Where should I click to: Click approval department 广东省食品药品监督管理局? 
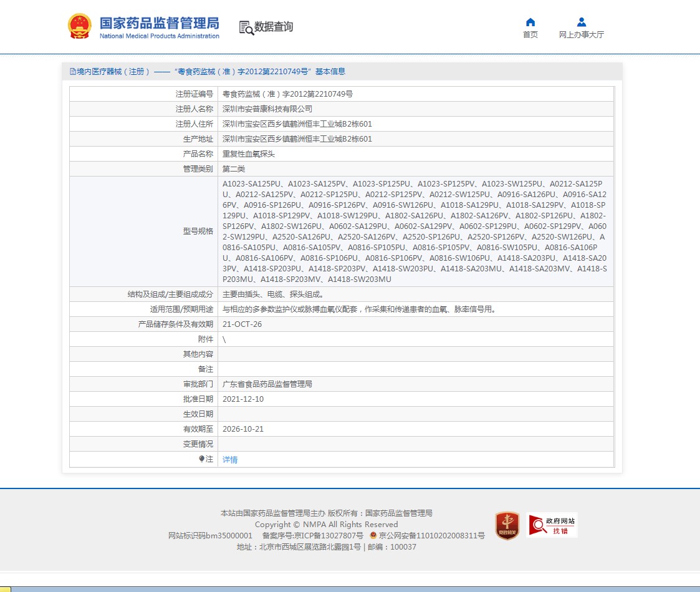[x=267, y=384]
